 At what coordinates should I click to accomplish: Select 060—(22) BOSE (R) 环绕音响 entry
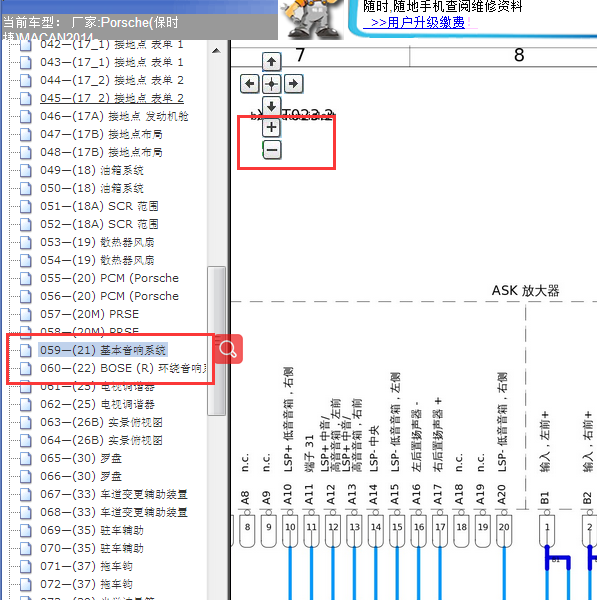coord(124,368)
